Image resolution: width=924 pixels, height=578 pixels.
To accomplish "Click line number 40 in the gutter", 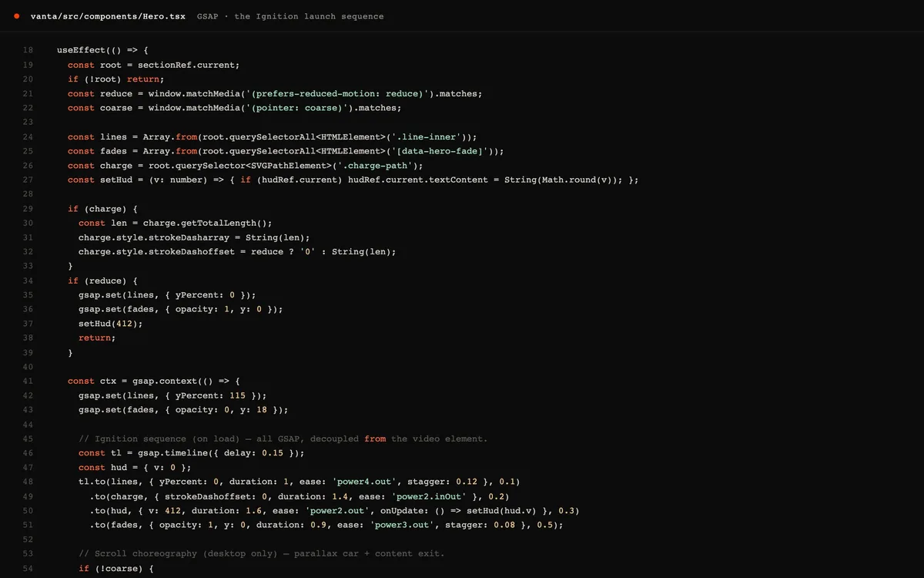I will [28, 367].
